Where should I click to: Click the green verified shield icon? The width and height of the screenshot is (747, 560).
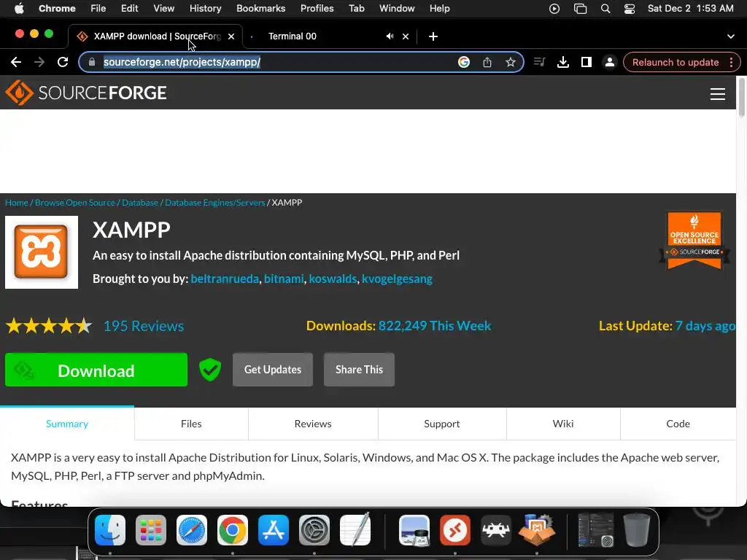click(x=209, y=370)
